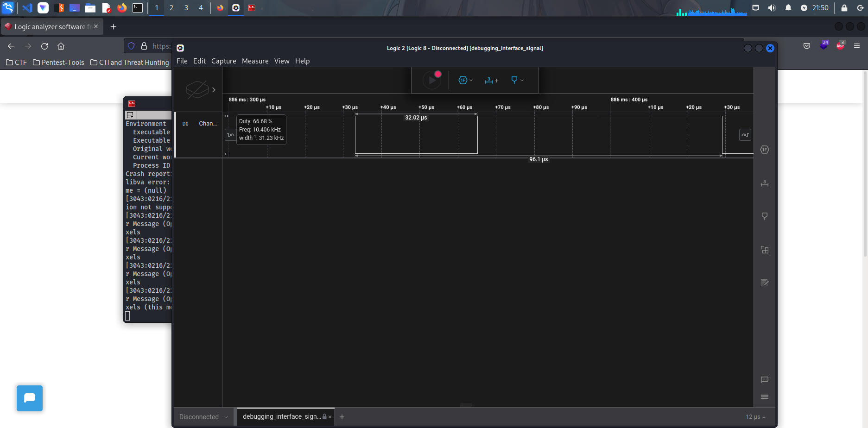Open the 12 µs zoom level selector
The height and width of the screenshot is (428, 868).
755,417
